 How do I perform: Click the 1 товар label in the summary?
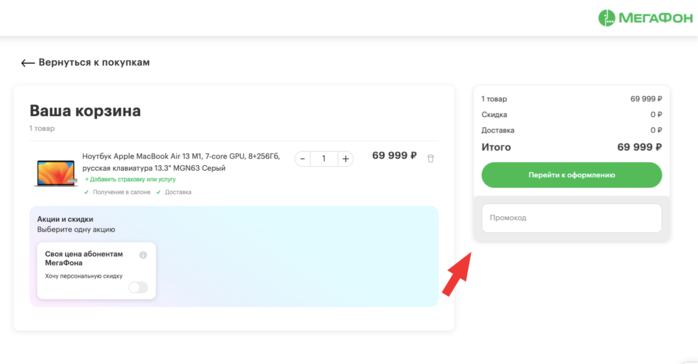tap(494, 99)
